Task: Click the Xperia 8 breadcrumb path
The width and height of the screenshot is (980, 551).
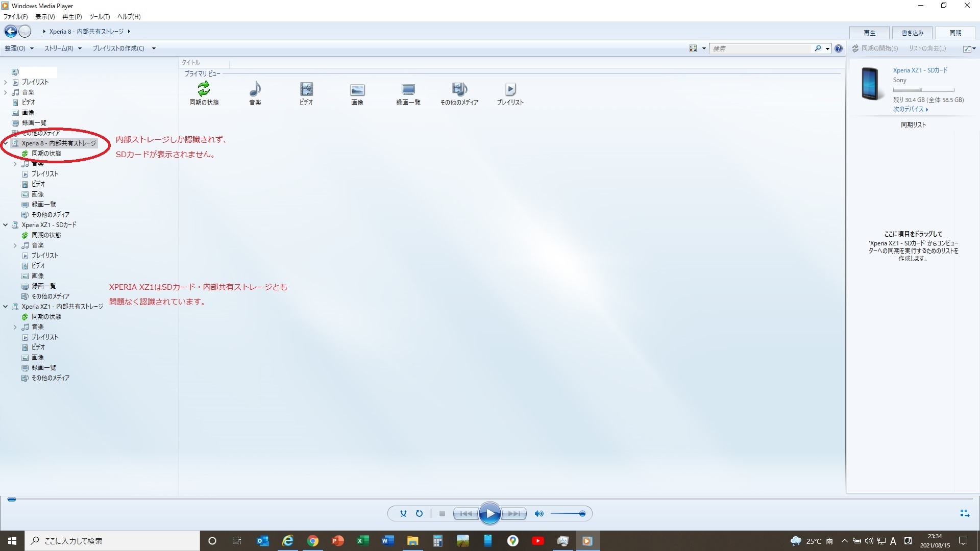Action: pyautogui.click(x=86, y=32)
